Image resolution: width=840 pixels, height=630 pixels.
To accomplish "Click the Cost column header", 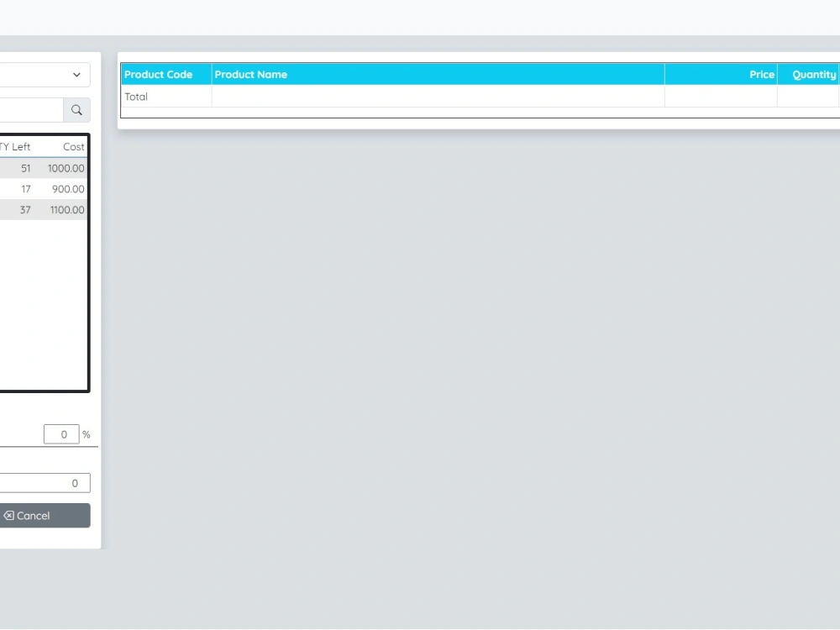I will (x=73, y=147).
